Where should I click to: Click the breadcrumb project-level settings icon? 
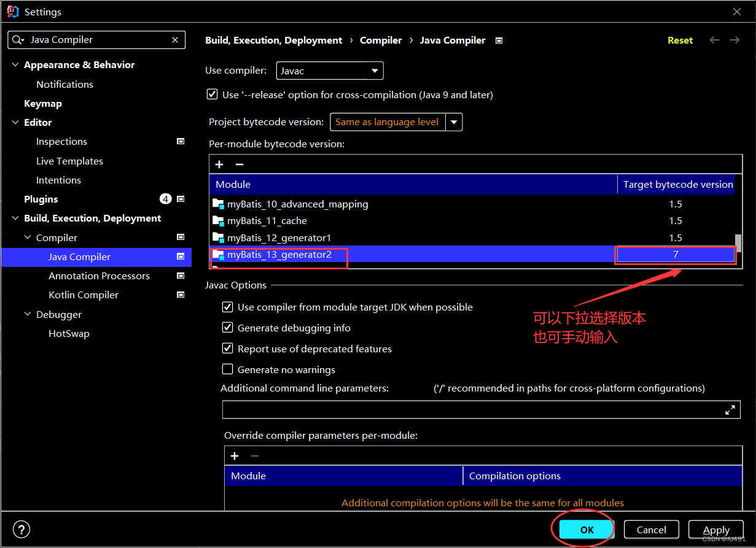click(x=499, y=41)
